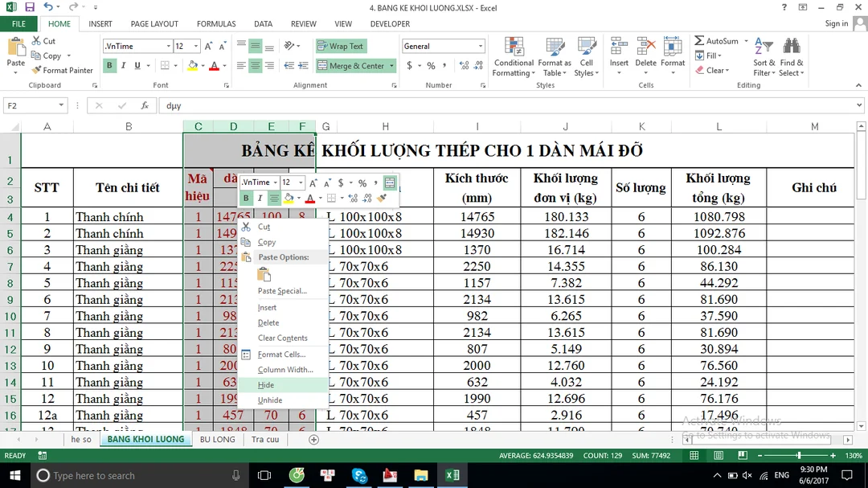
Task: Toggle Italic in the ribbon Font group
Action: 124,65
